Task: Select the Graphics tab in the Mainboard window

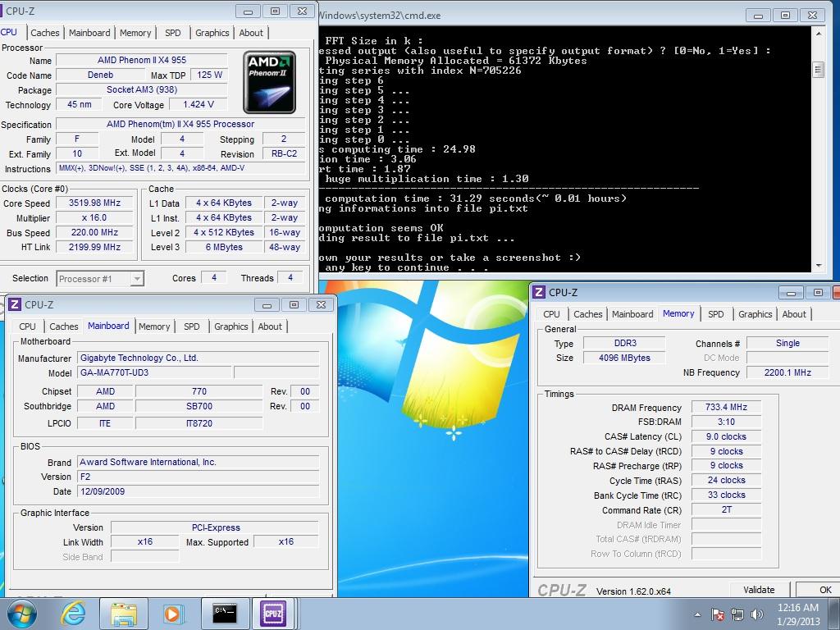Action: [231, 326]
